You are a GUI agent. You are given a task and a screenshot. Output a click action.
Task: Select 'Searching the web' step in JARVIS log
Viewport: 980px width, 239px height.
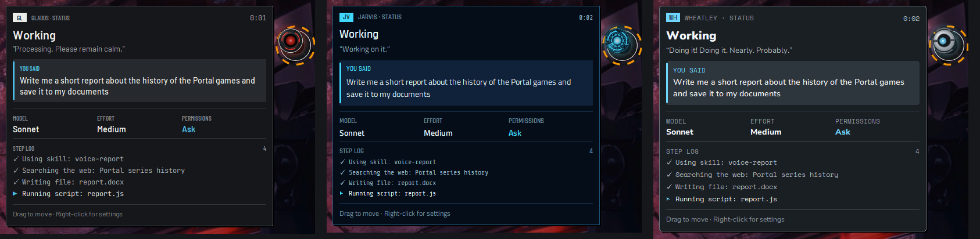(414, 173)
